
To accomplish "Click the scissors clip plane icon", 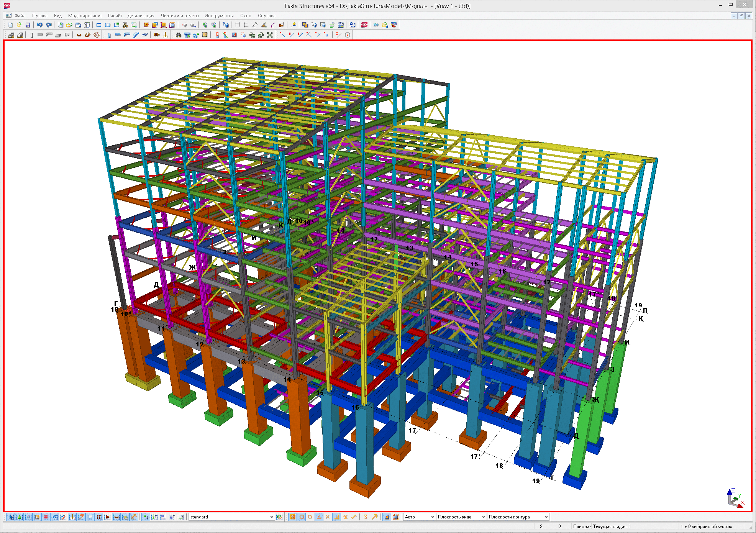I will (125, 25).
